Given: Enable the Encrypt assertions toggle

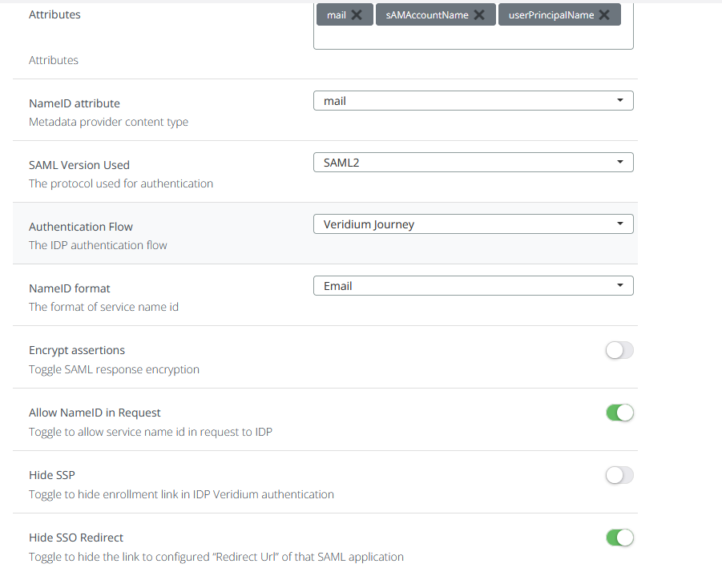Looking at the screenshot, I should (x=619, y=350).
